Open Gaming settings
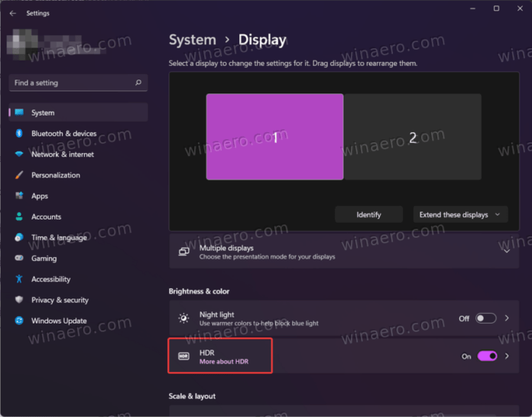The height and width of the screenshot is (417, 532). 78,258
